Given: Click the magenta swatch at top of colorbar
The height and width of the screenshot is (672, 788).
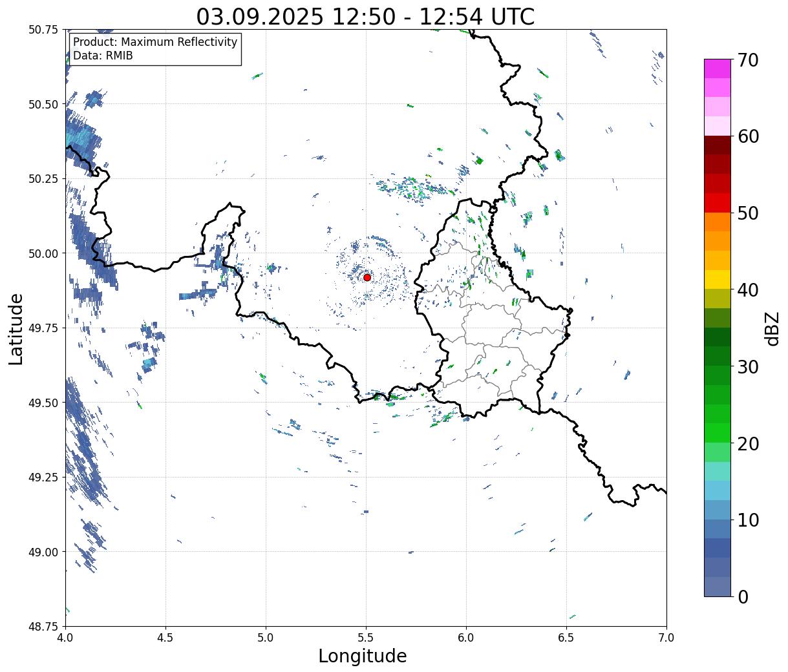Looking at the screenshot, I should click(718, 68).
